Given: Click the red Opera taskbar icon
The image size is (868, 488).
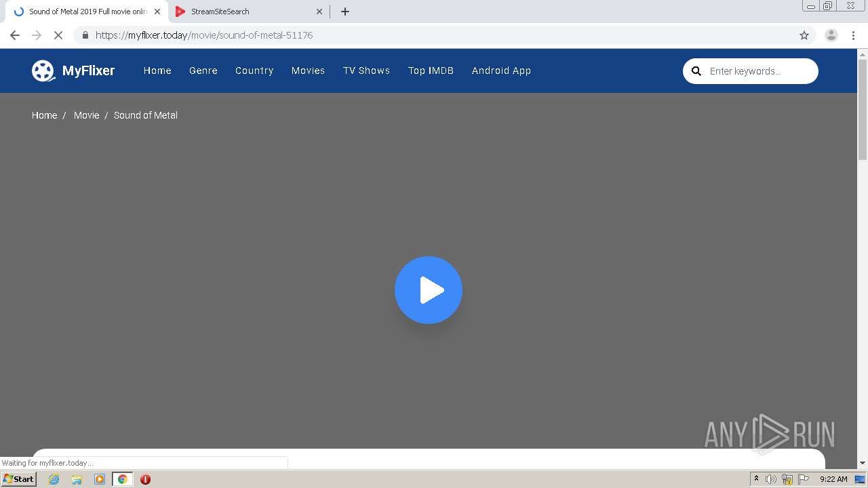Looking at the screenshot, I should 145,479.
